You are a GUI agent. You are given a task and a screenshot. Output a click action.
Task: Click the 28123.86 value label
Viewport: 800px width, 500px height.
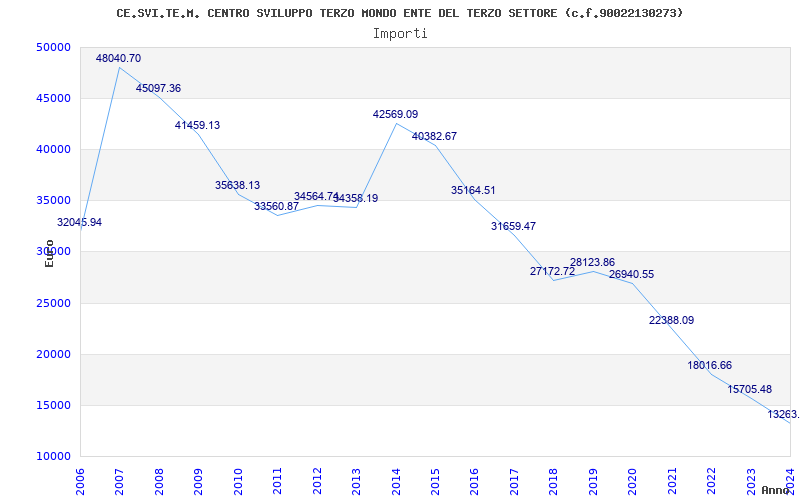[592, 262]
